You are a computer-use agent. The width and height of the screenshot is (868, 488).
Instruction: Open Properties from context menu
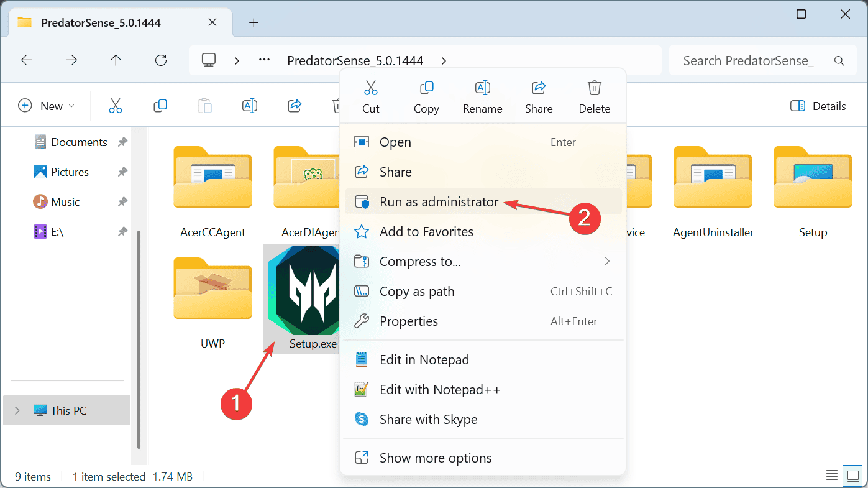483,321
